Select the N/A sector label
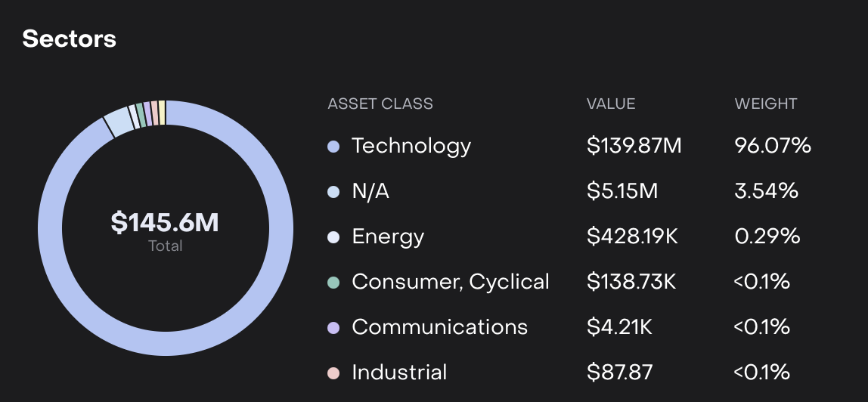The height and width of the screenshot is (402, 868). point(370,191)
